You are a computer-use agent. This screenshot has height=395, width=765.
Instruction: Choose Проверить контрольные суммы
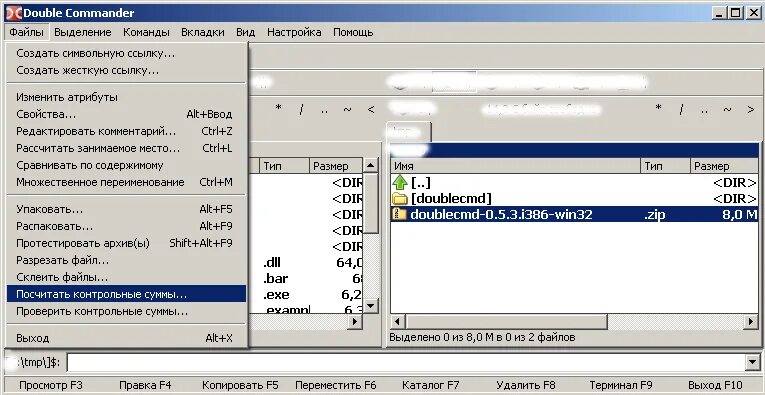126,311
